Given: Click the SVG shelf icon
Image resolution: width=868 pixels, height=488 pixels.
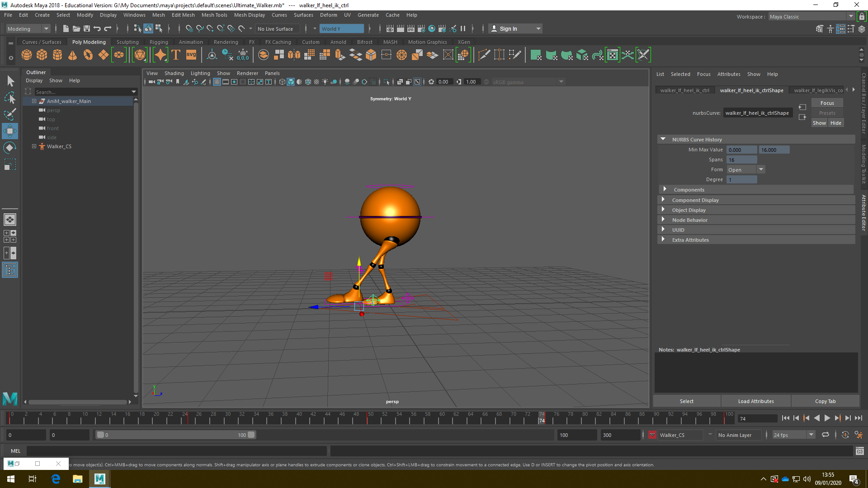Looking at the screenshot, I should (191, 55).
